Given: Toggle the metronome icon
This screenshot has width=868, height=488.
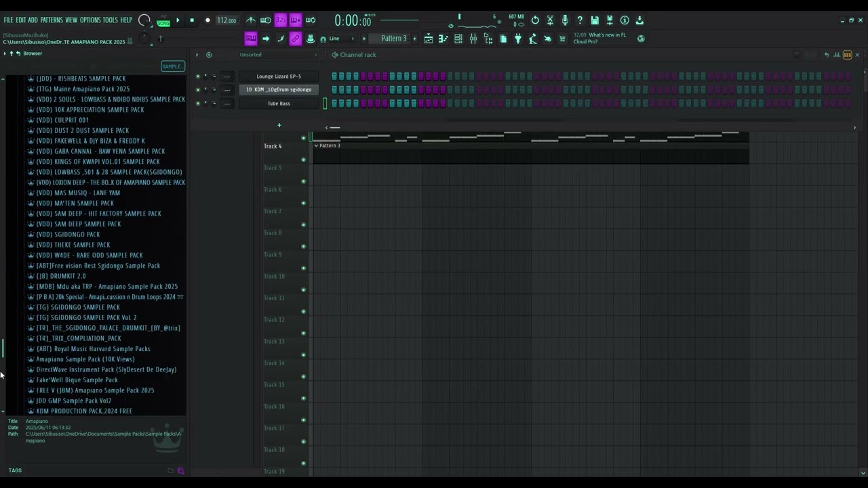Looking at the screenshot, I should tap(251, 20).
